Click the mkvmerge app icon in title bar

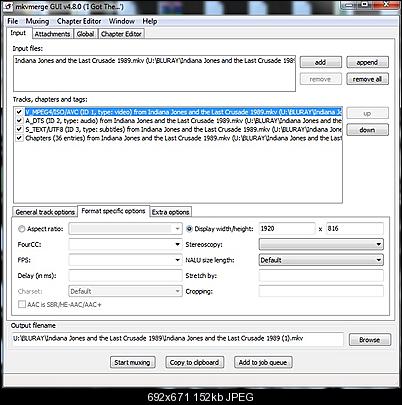pyautogui.click(x=9, y=6)
